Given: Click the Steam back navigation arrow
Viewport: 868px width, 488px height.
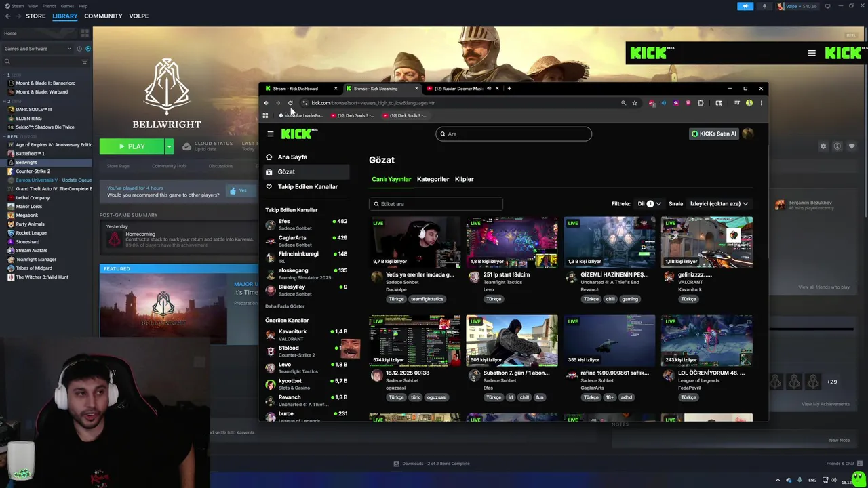Looking at the screenshot, I should click(x=7, y=16).
